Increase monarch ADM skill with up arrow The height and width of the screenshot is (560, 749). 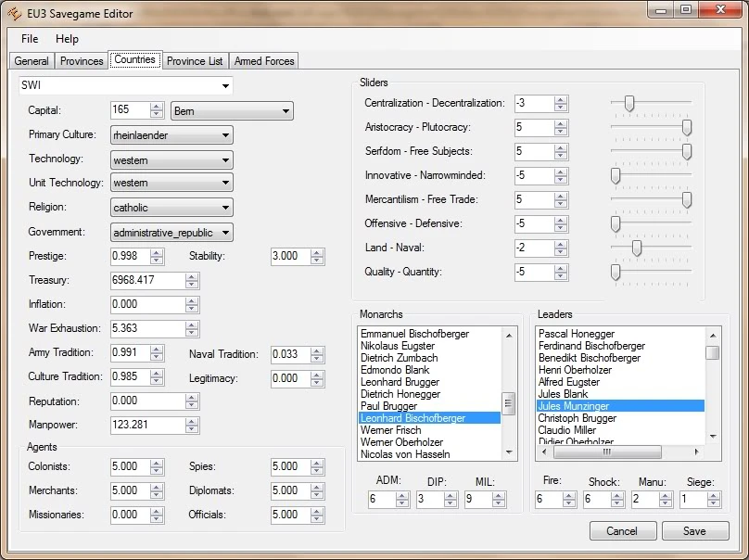coord(401,496)
